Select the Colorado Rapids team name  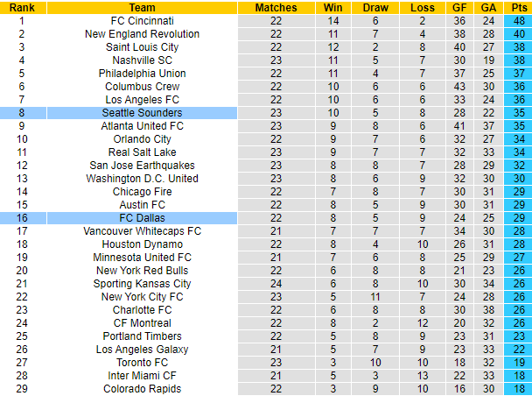(143, 389)
